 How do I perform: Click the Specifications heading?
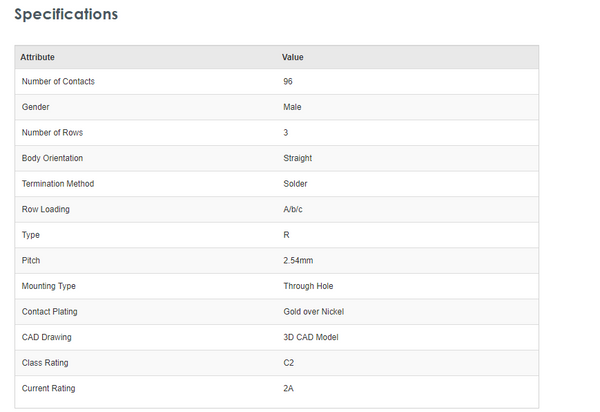click(x=66, y=15)
